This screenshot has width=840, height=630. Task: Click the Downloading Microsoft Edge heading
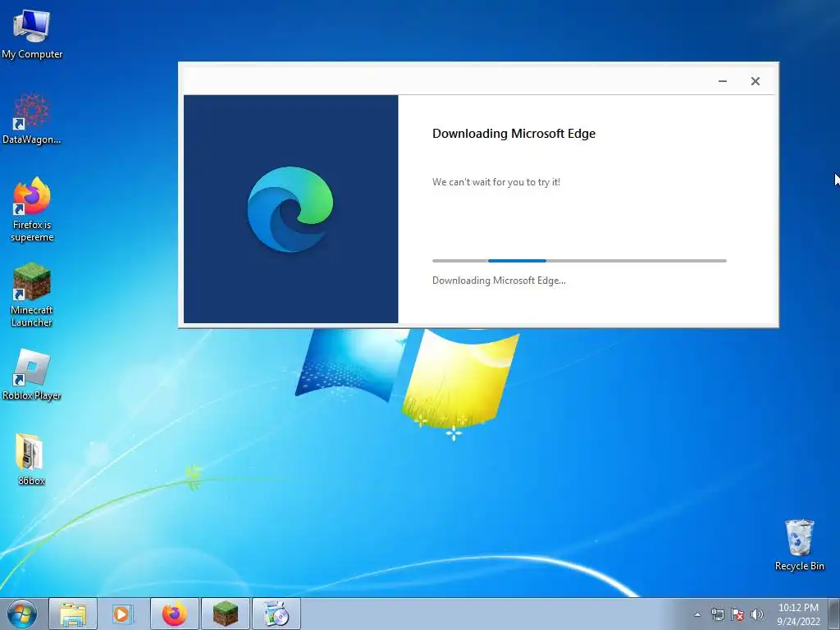click(514, 134)
